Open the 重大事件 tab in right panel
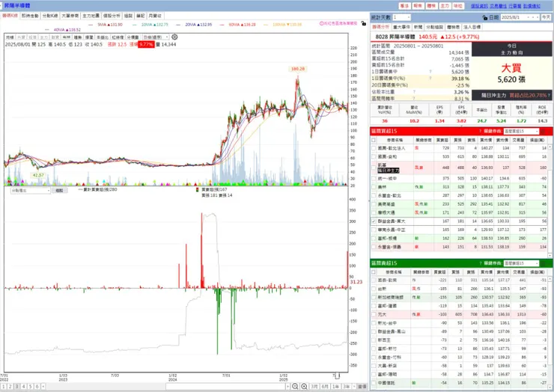Screen dimensions: 554x392 click(x=402, y=27)
